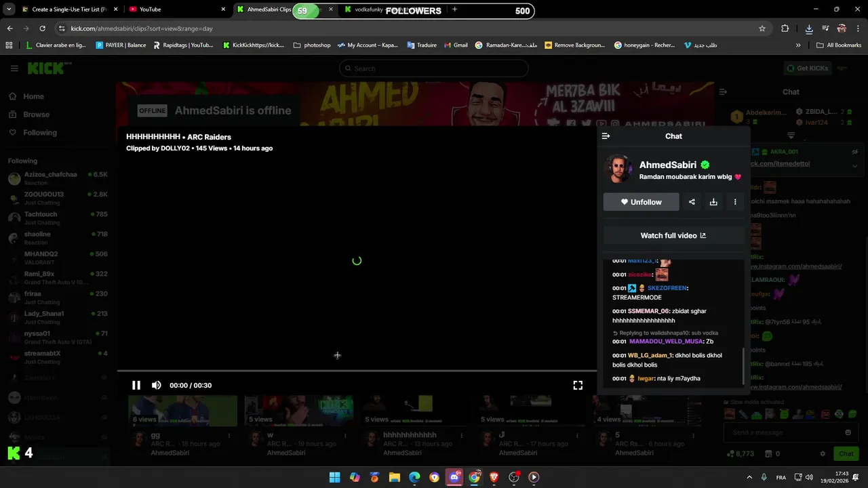Open ZOUGOU13 channel in Following list
Screen dimensions: 868x488
tap(58, 198)
